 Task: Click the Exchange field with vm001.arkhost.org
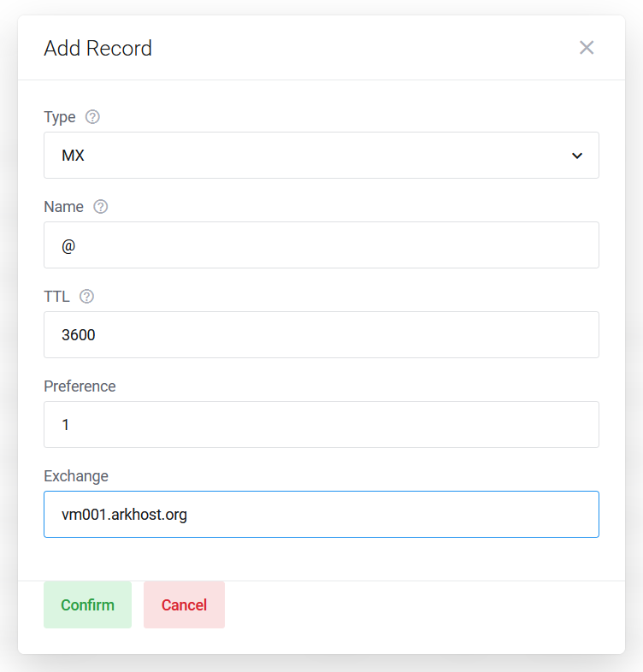[x=321, y=515]
